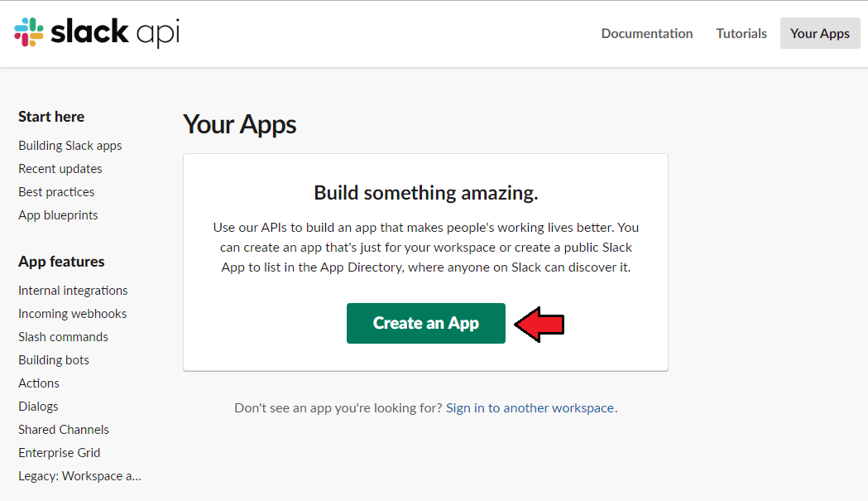Open the Enterprise Grid sidebar link
Image resolution: width=868 pixels, height=501 pixels.
tap(59, 453)
